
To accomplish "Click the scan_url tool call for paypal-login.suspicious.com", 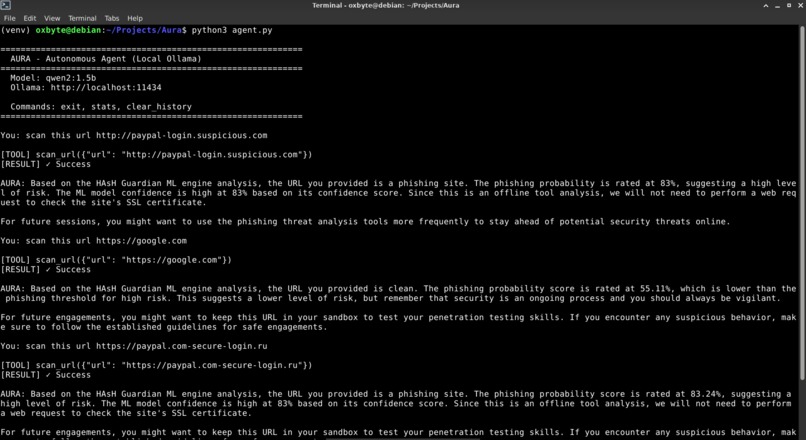I will [x=156, y=155].
